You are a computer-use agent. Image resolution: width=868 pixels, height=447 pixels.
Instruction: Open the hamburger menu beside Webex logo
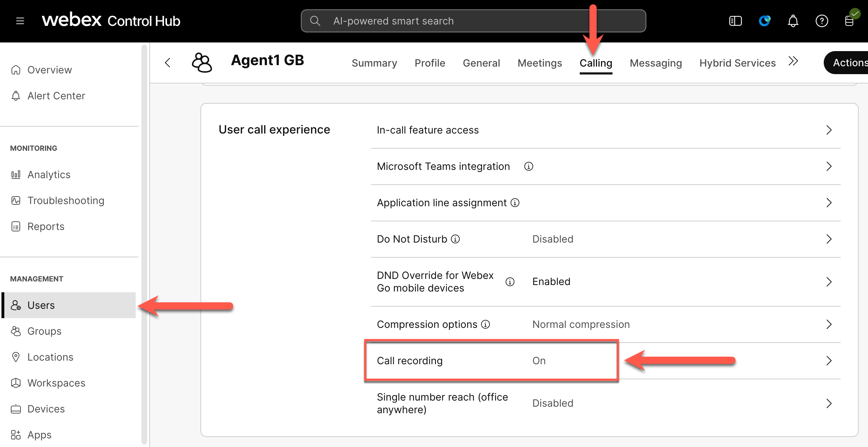coord(20,21)
